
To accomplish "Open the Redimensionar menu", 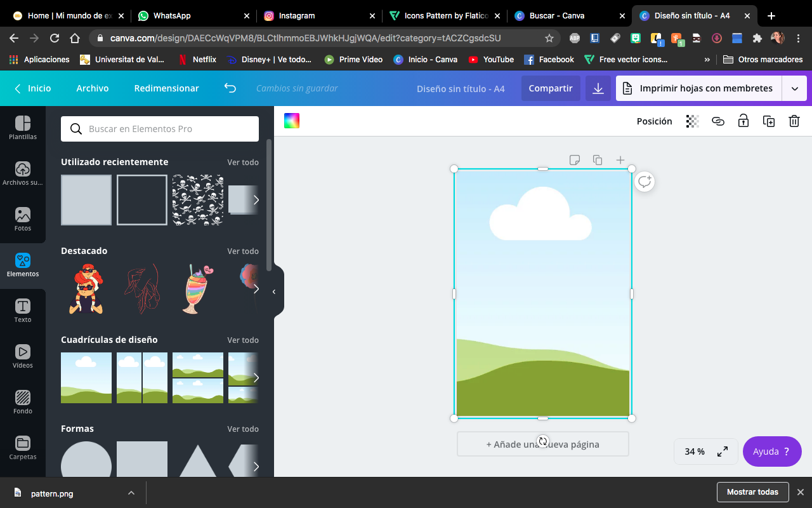I will (167, 88).
